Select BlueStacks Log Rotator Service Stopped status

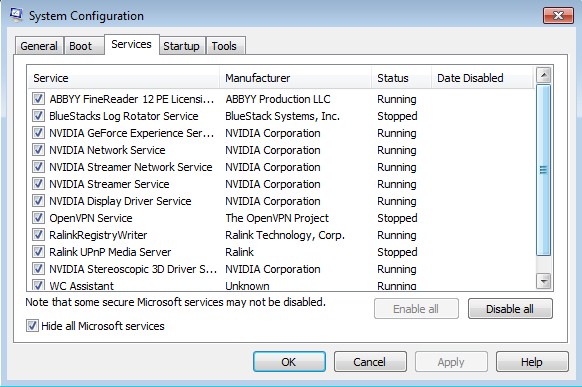397,116
